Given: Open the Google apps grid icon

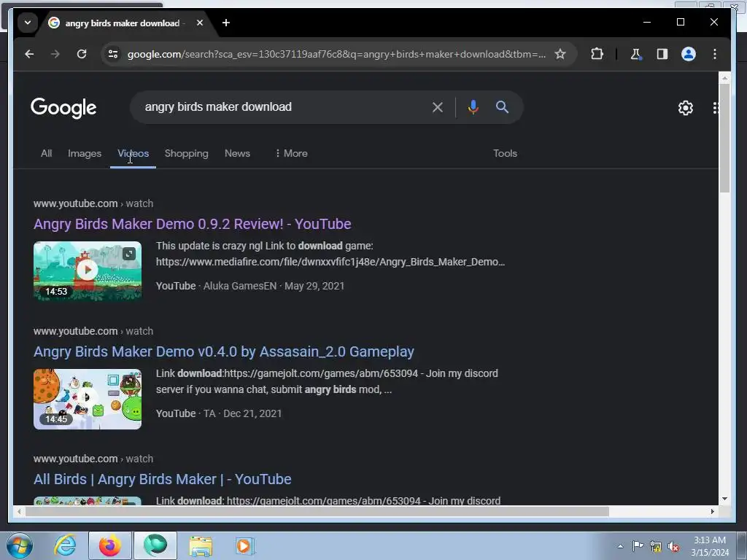Looking at the screenshot, I should click(x=715, y=108).
